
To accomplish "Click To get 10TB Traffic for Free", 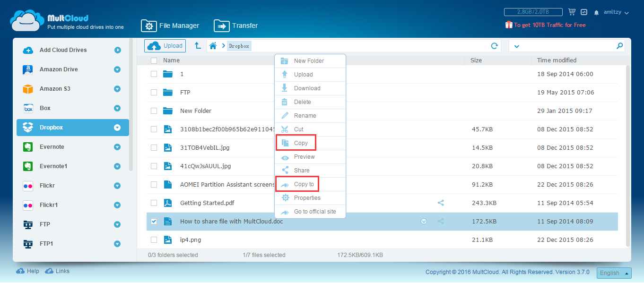I will pos(550,25).
